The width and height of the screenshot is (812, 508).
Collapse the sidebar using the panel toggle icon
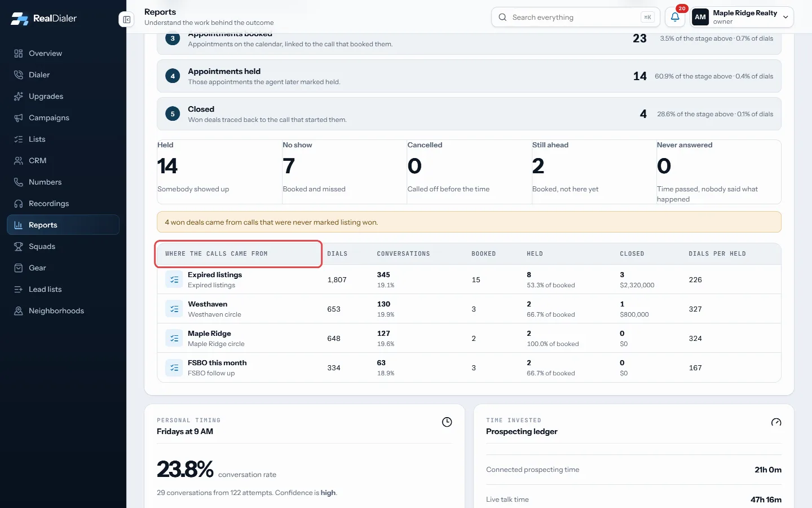(x=126, y=20)
